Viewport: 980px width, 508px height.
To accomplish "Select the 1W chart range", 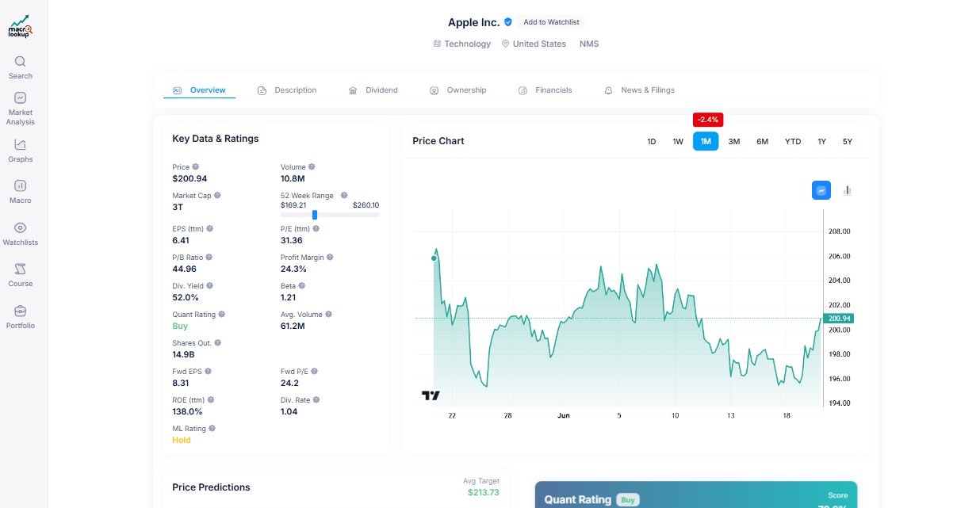I will 678,142.
